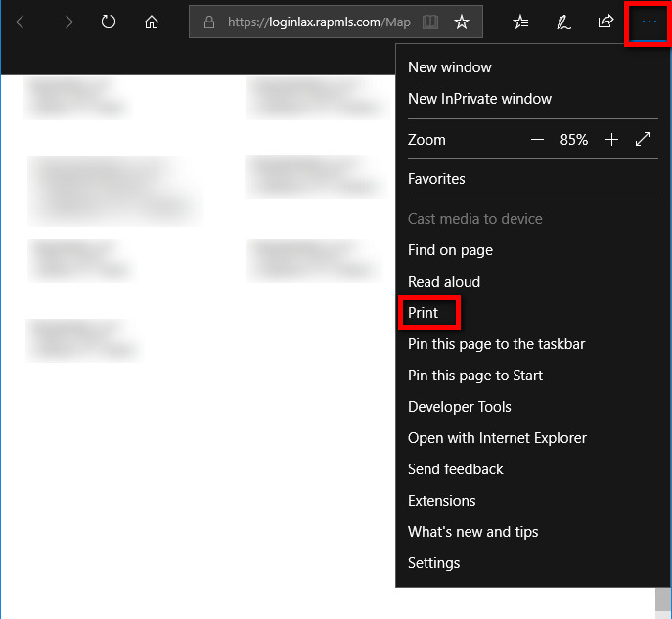Open Share this page icon
The height and width of the screenshot is (619, 672).
[605, 22]
